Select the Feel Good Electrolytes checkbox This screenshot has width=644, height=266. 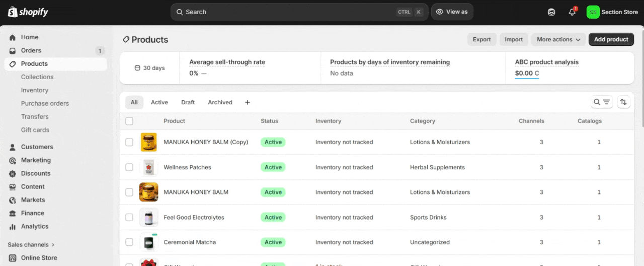[x=129, y=218]
